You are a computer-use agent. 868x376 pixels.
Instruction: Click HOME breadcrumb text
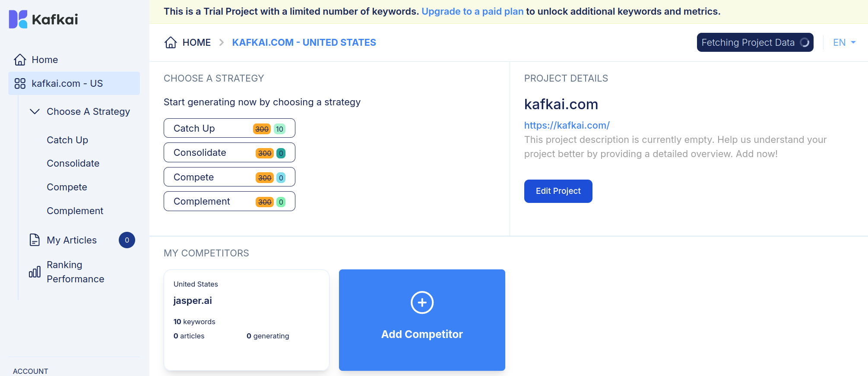point(196,42)
